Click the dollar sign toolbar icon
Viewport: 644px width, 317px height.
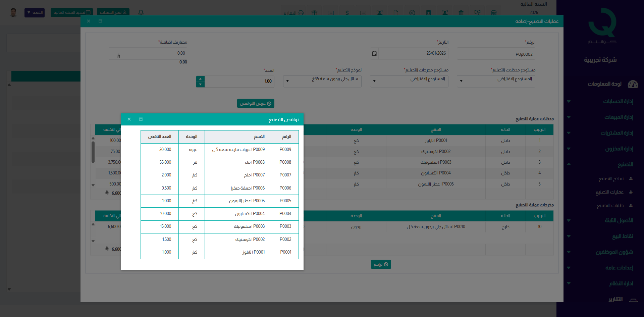(347, 13)
